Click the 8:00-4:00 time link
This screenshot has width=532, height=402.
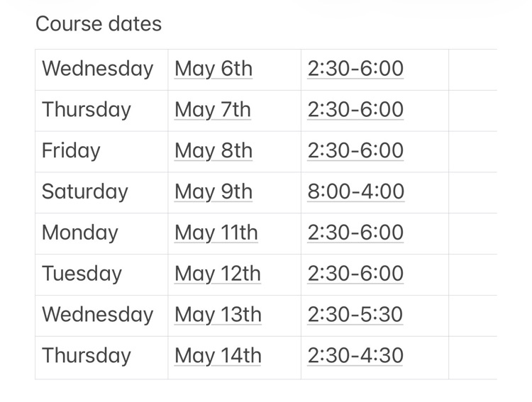355,191
